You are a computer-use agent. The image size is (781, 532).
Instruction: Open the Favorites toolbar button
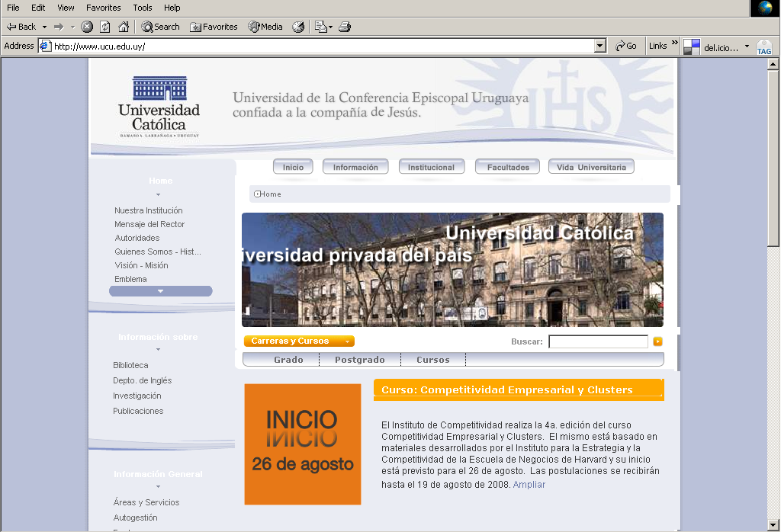(x=214, y=27)
